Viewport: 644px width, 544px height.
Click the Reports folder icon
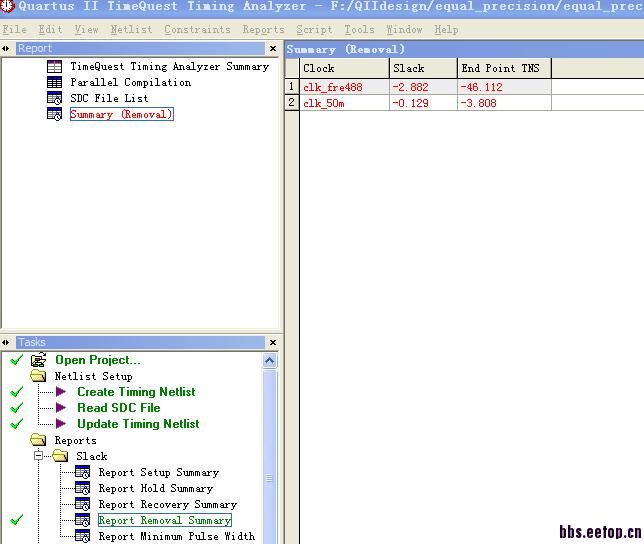[38, 440]
